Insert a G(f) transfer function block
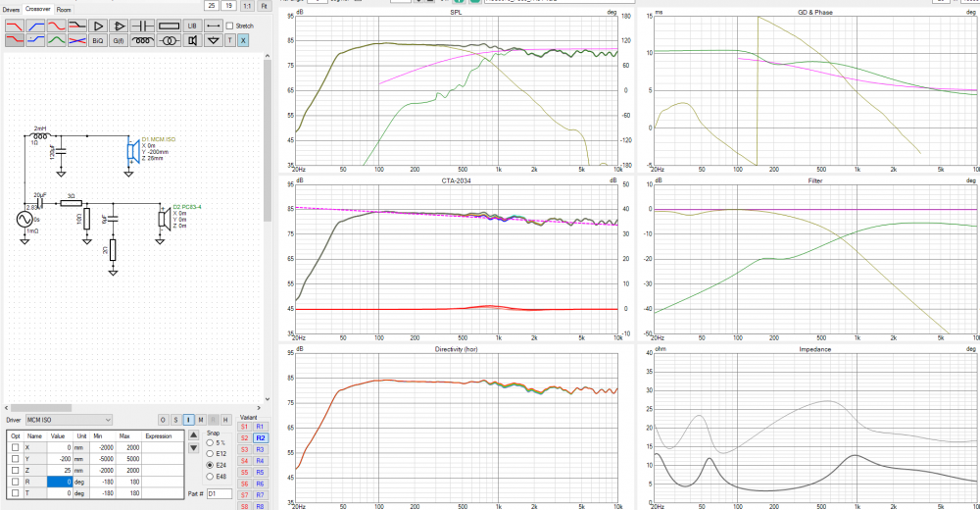The height and width of the screenshot is (510, 980). 120,40
